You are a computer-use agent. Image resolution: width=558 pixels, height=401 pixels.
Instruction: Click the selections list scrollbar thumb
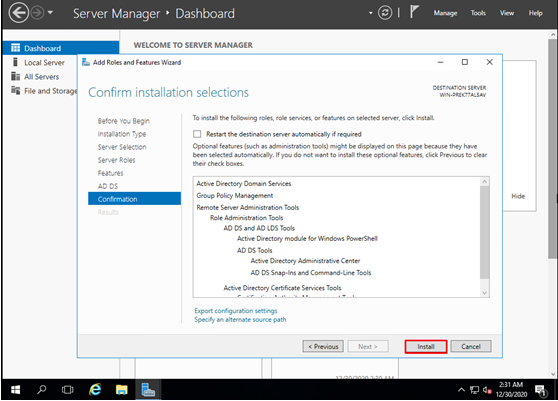point(484,232)
